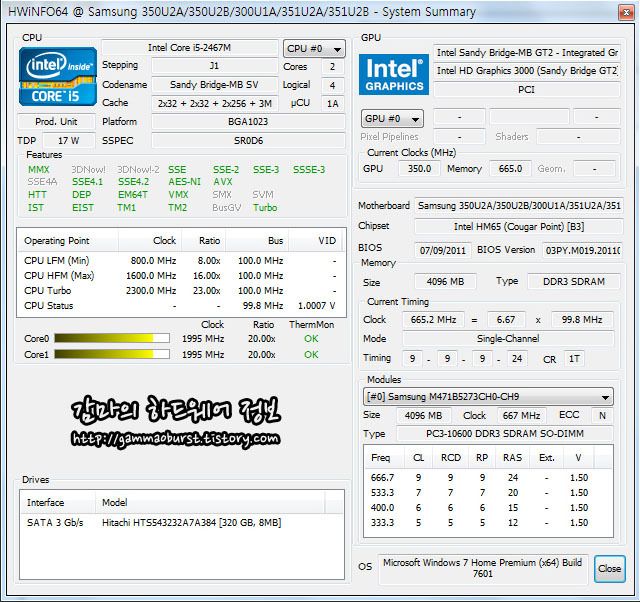
Task: Click the Single-Channel mode field
Action: click(x=508, y=338)
